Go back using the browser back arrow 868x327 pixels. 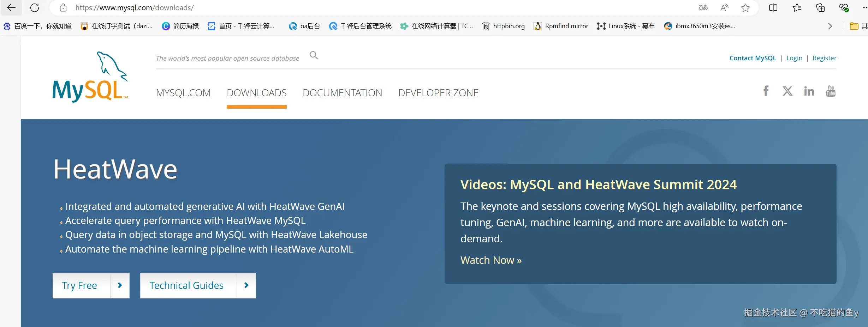tap(11, 8)
